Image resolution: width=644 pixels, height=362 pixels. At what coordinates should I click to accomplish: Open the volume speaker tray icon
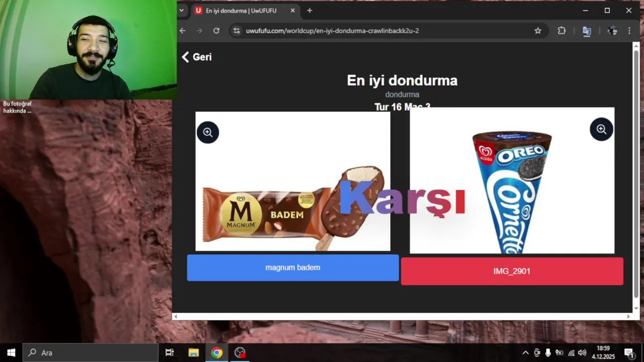tap(582, 352)
